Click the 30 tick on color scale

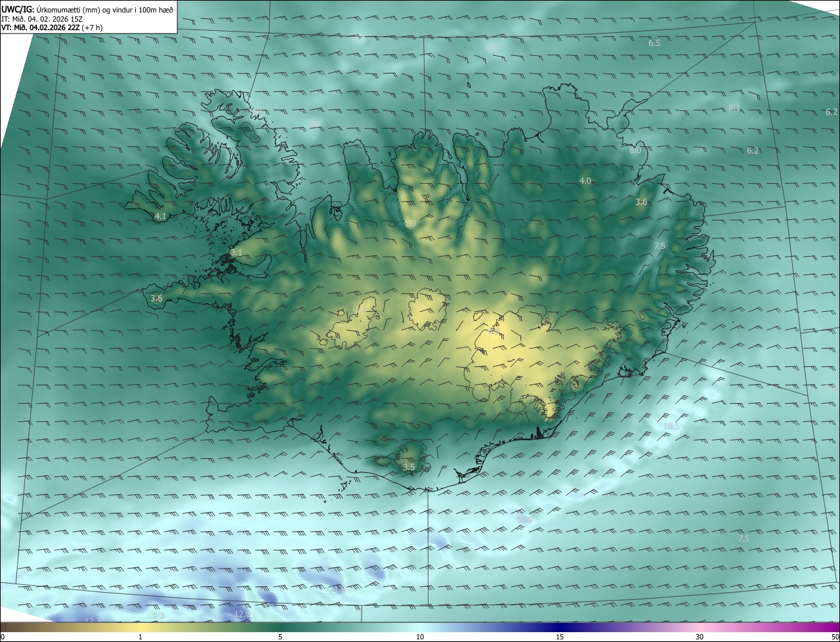pos(700,637)
